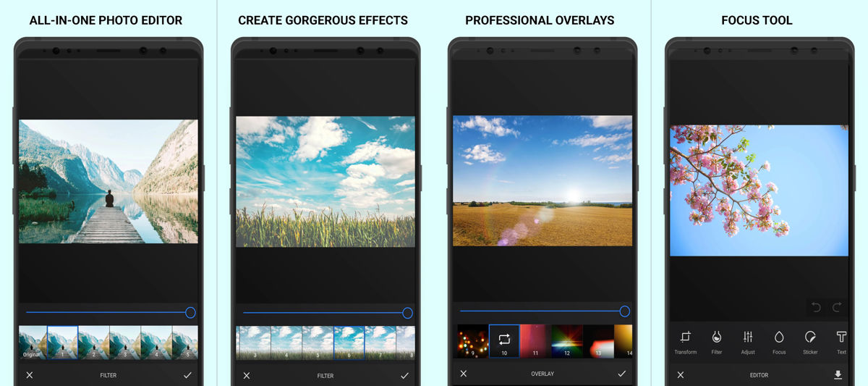Tap the download icon in editor bar

point(838,375)
